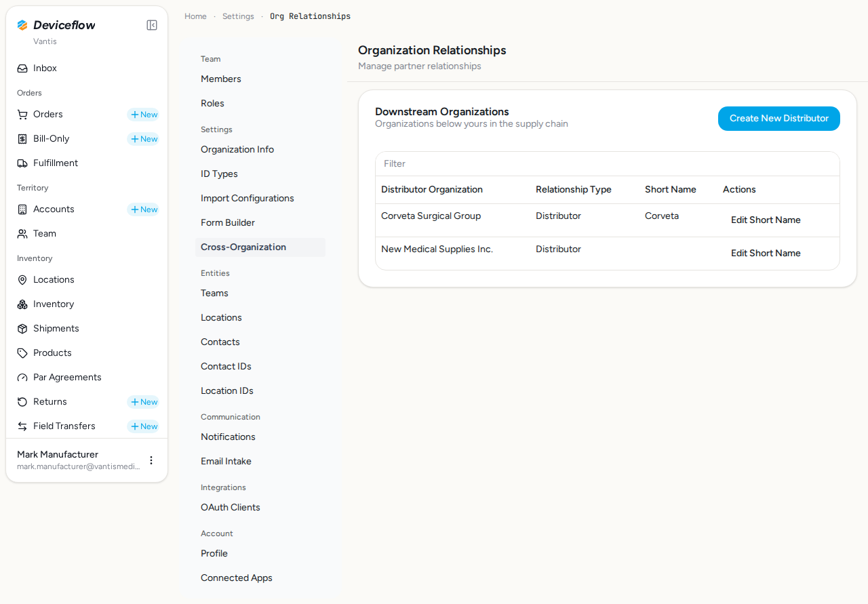This screenshot has height=604, width=868.
Task: Click the Orders shopping cart icon
Action: coord(22,115)
